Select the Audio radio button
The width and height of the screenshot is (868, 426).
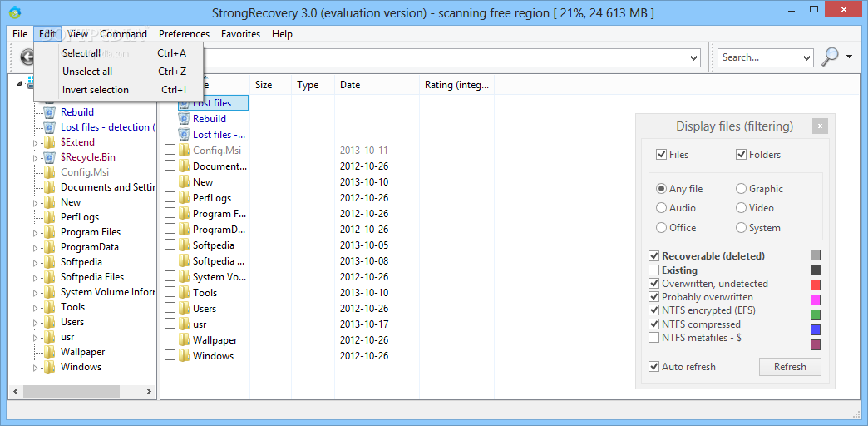pos(661,208)
